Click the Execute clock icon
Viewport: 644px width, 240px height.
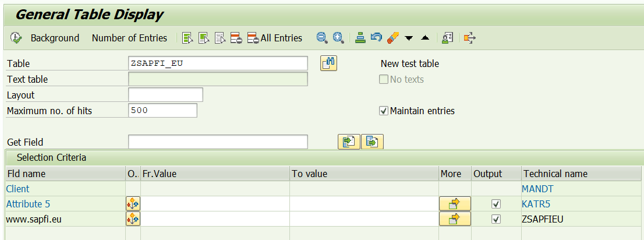pyautogui.click(x=16, y=38)
